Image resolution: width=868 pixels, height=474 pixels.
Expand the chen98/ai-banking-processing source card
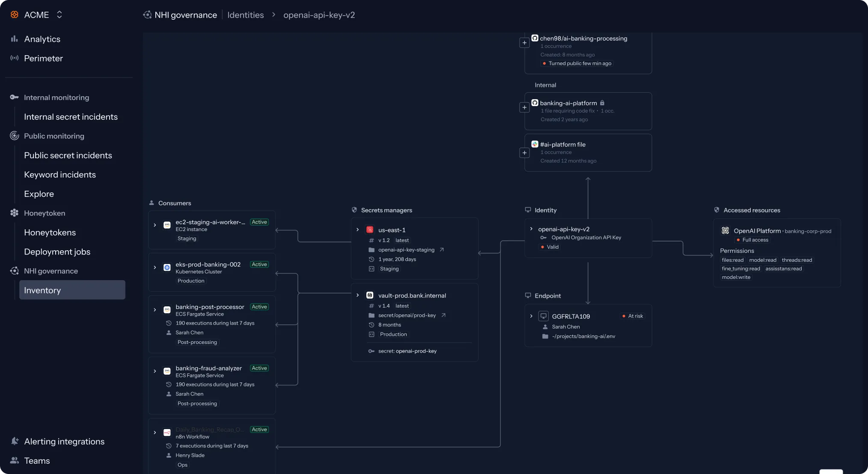(524, 43)
